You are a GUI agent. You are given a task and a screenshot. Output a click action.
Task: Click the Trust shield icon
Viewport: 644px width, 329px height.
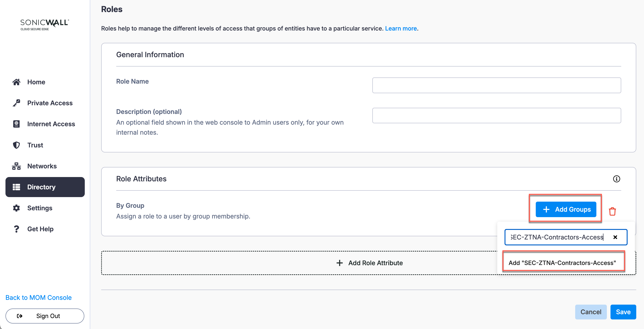pos(16,145)
